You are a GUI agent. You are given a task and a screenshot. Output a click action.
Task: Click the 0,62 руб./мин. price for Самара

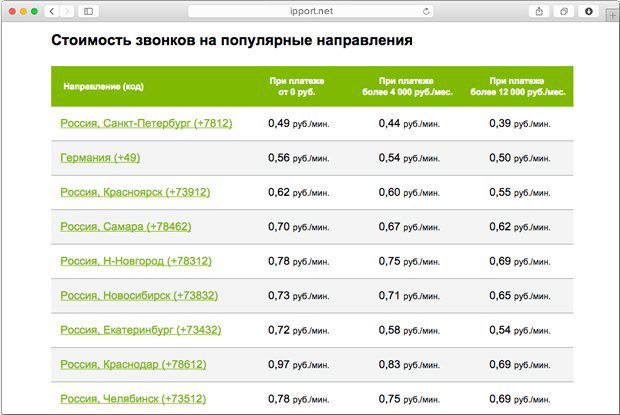point(520,226)
